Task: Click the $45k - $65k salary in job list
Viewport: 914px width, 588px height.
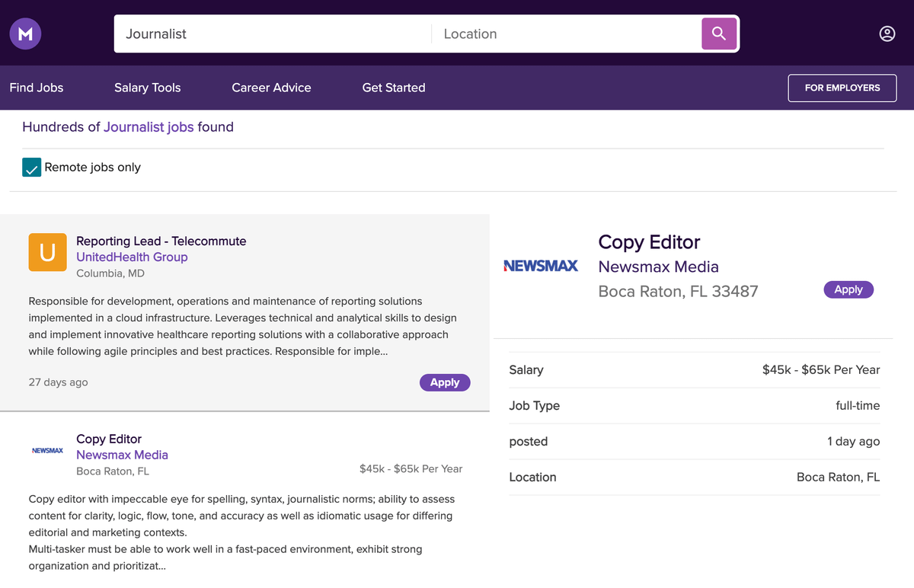Action: pyautogui.click(x=411, y=469)
